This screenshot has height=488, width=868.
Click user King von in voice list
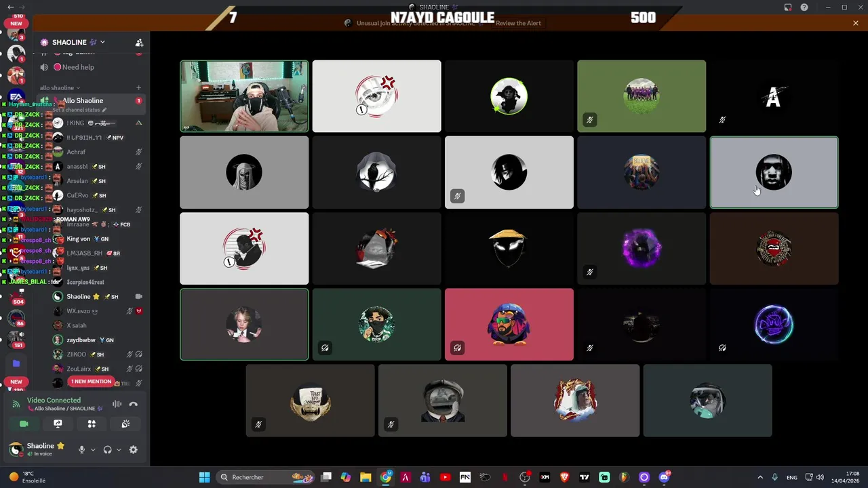pyautogui.click(x=97, y=239)
